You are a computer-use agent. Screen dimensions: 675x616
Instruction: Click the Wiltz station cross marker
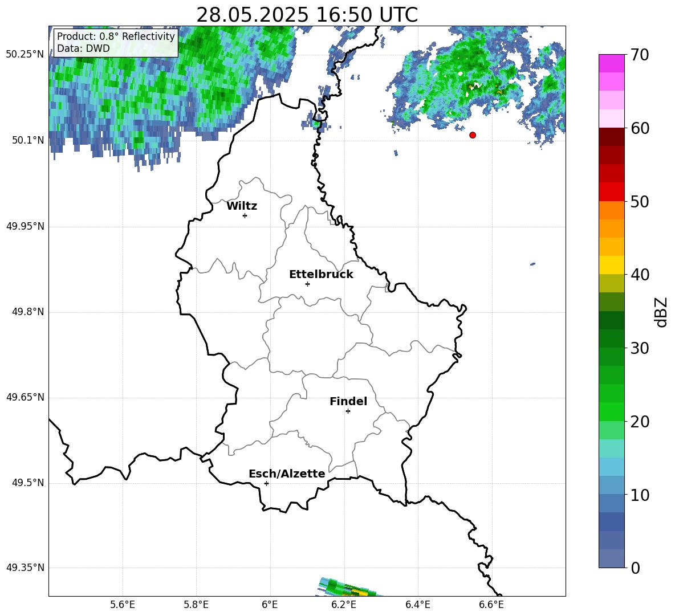245,215
